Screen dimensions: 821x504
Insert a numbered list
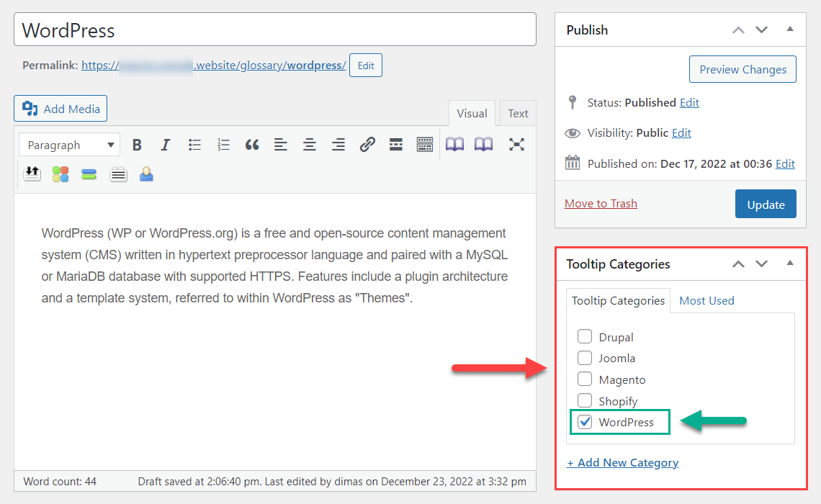(223, 145)
